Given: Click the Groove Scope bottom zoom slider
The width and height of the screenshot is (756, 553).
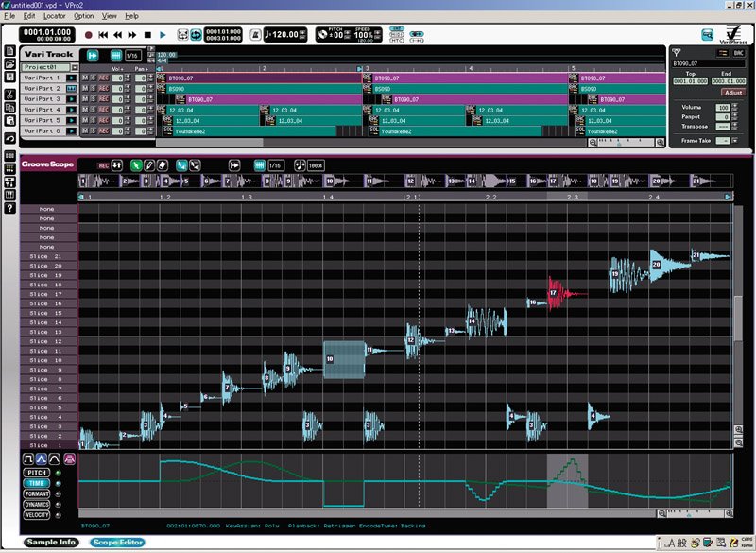Looking at the screenshot, I should click(x=695, y=513).
